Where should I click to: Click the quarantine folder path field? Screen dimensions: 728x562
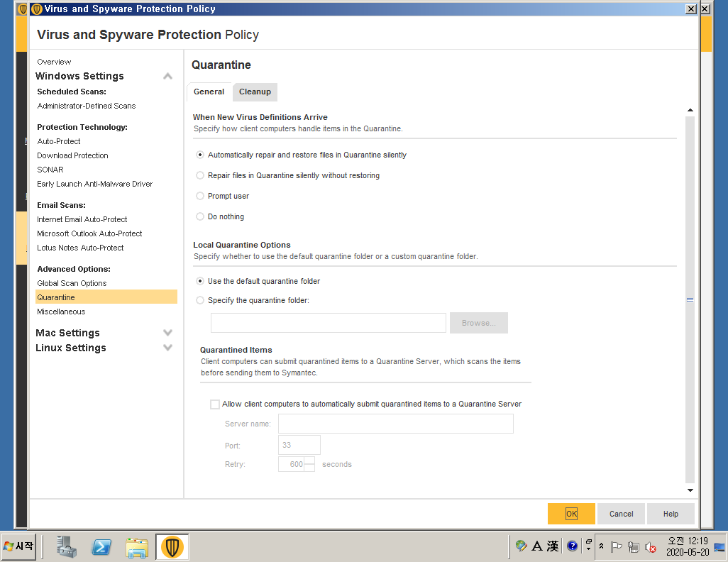(x=329, y=323)
